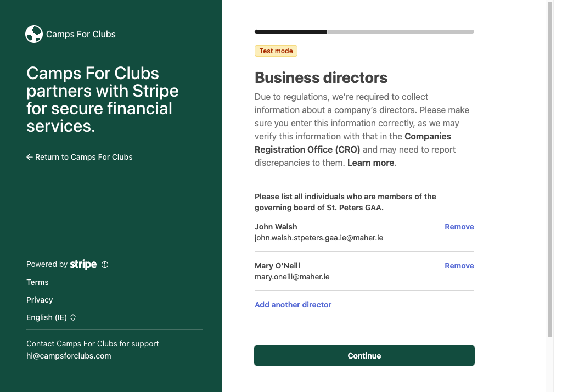The image size is (562, 392).
Task: Remove Mary O'Neill from directors
Action: click(459, 266)
